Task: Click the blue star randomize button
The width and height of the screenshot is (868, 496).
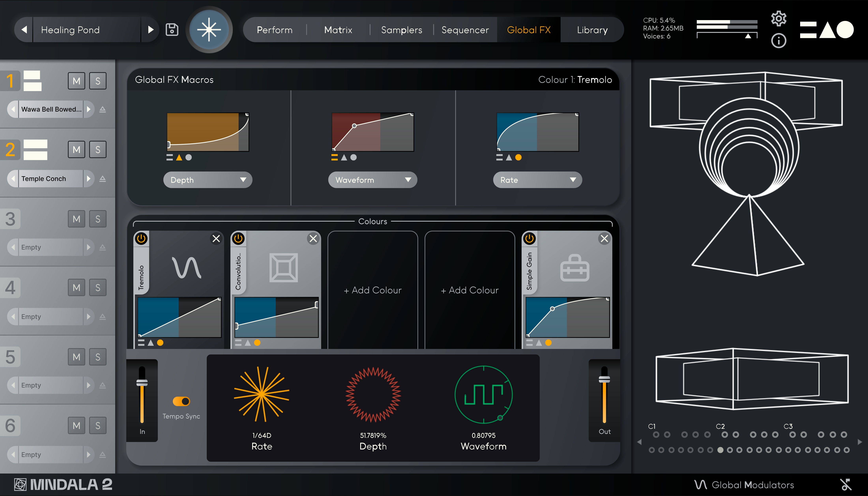Action: [x=209, y=30]
